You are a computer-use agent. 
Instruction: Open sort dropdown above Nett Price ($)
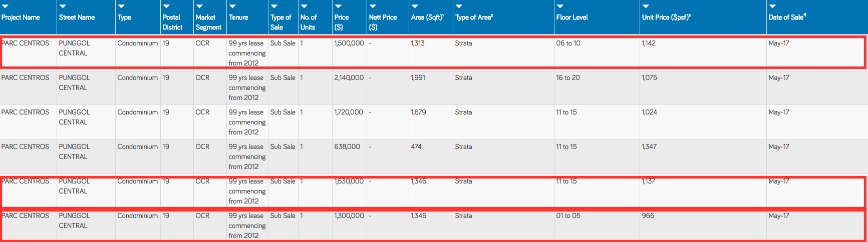(x=373, y=6)
